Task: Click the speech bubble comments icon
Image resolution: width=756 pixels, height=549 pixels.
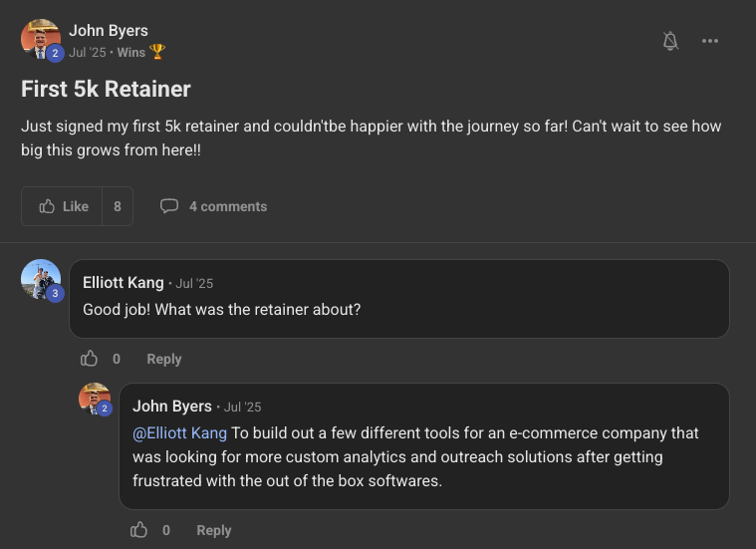Action: tap(169, 206)
